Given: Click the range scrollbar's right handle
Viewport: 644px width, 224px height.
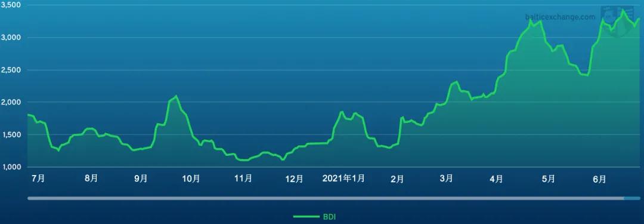Looking at the screenshot, I should point(631,198).
